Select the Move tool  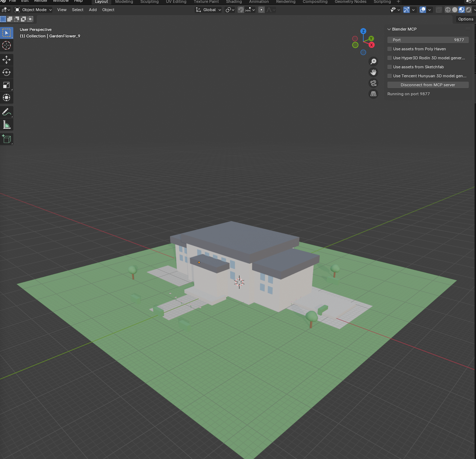[x=6, y=60]
